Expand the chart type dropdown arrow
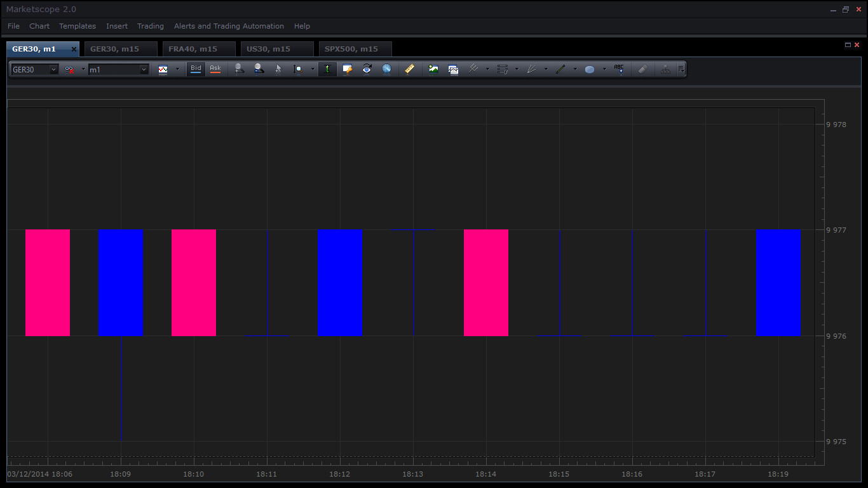868x488 pixels. pyautogui.click(x=177, y=69)
